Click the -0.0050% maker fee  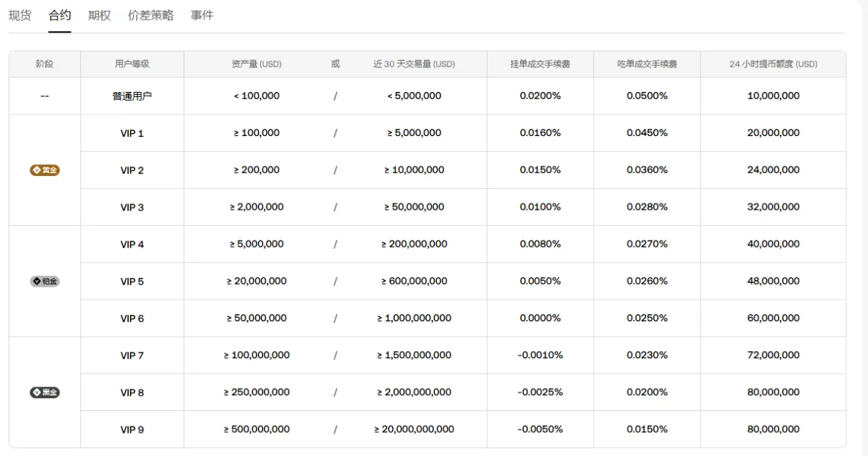(x=540, y=429)
